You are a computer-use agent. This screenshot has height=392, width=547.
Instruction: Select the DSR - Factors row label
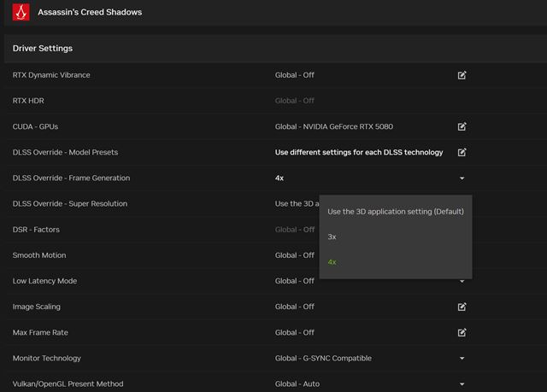tap(36, 230)
